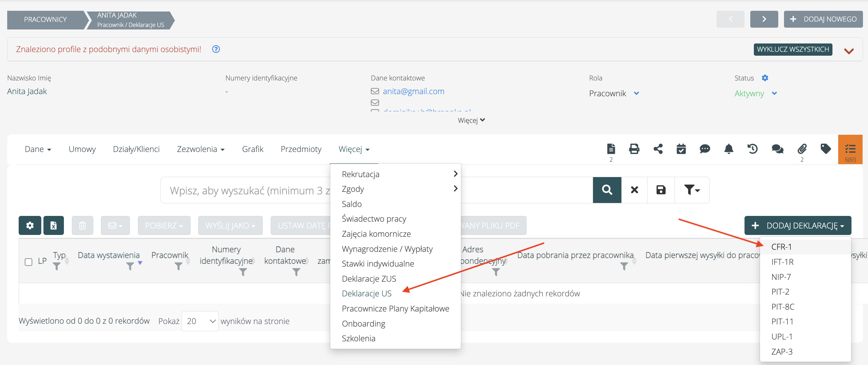The height and width of the screenshot is (365, 868).
Task: Click the calendar check icon
Action: [x=681, y=149]
